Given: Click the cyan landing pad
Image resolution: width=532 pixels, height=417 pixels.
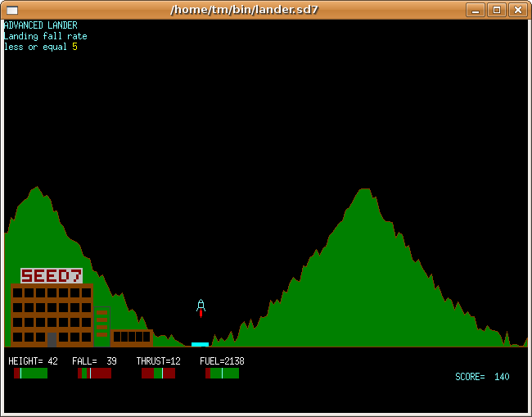Looking at the screenshot, I should point(201,344).
